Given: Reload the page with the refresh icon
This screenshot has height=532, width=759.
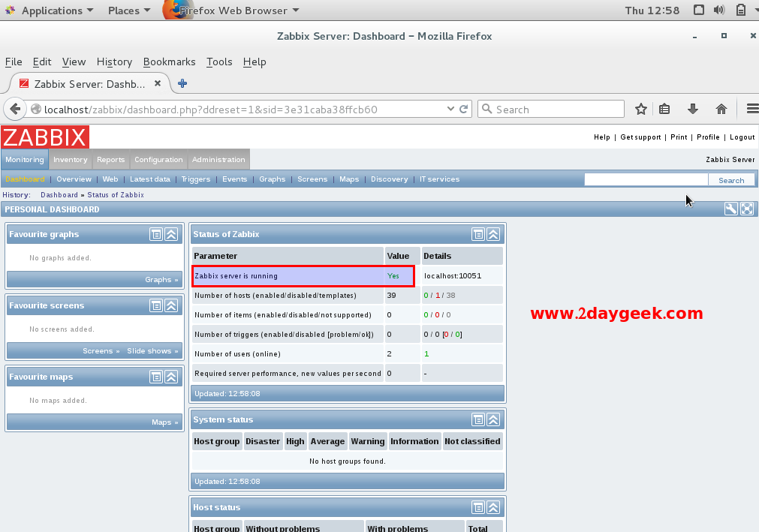Looking at the screenshot, I should [x=463, y=109].
